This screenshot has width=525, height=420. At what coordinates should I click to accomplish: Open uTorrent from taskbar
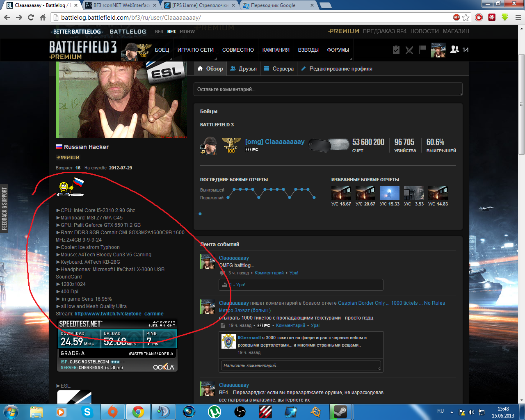[x=214, y=412]
